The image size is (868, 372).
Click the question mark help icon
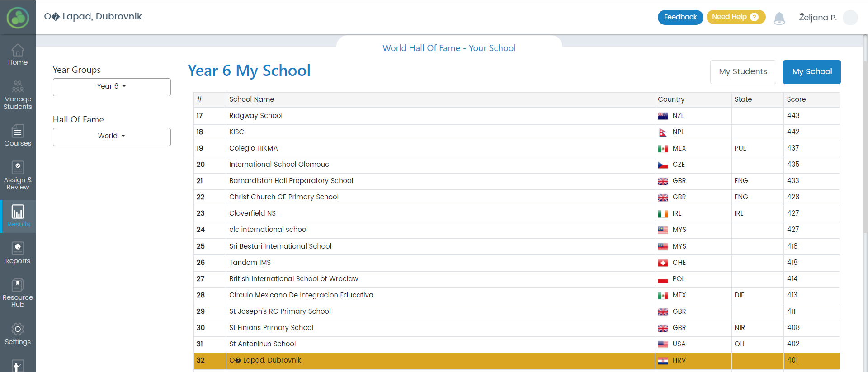(754, 17)
